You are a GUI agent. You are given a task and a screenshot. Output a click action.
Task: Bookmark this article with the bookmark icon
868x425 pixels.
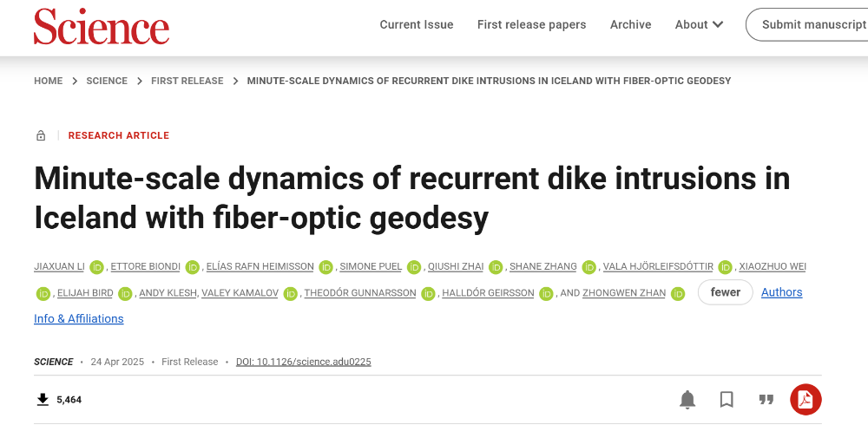coord(727,400)
